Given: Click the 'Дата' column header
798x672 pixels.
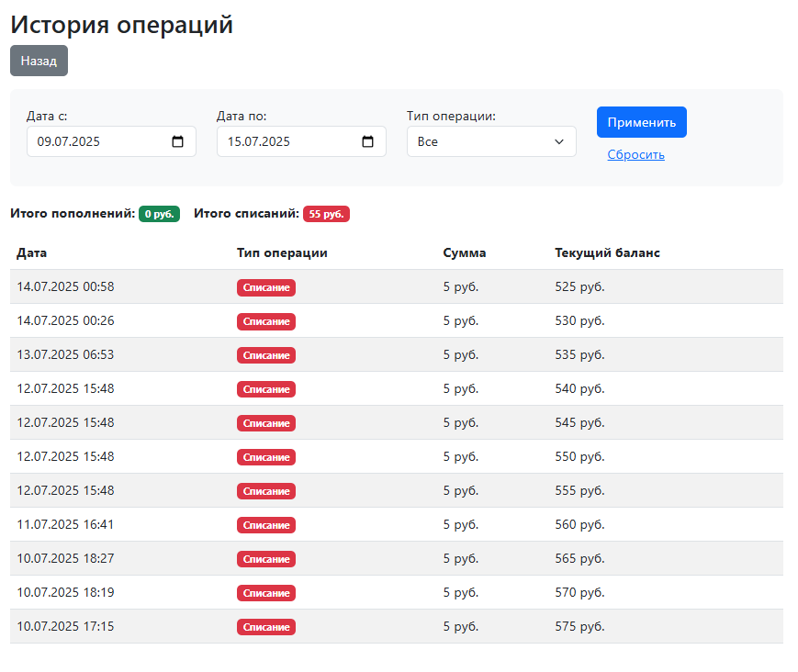Looking at the screenshot, I should 31,252.
